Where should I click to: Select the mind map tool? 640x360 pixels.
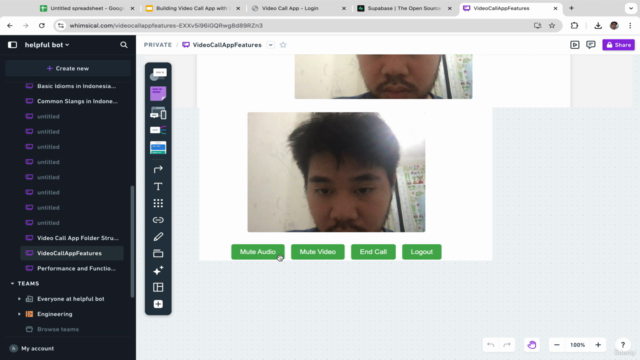click(158, 130)
